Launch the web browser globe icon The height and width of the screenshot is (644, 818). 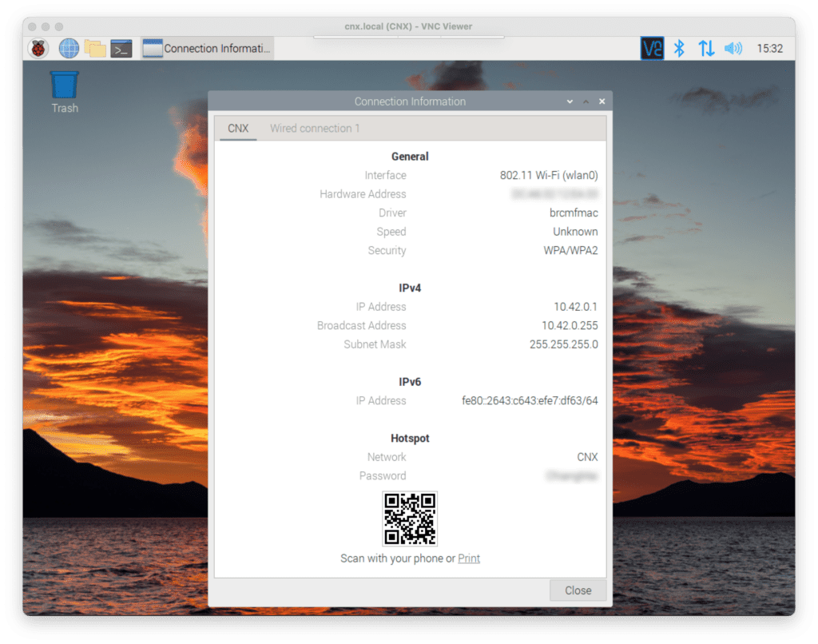point(69,49)
